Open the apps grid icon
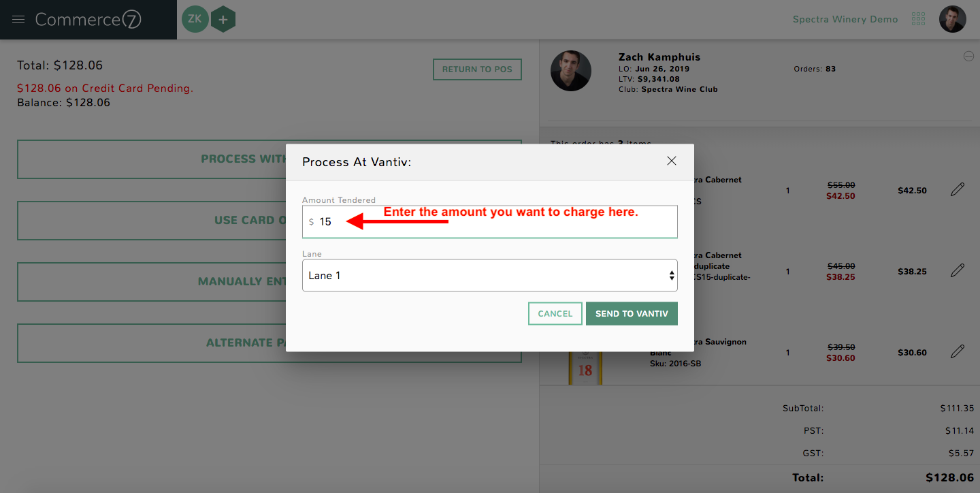The image size is (980, 493). 918,19
